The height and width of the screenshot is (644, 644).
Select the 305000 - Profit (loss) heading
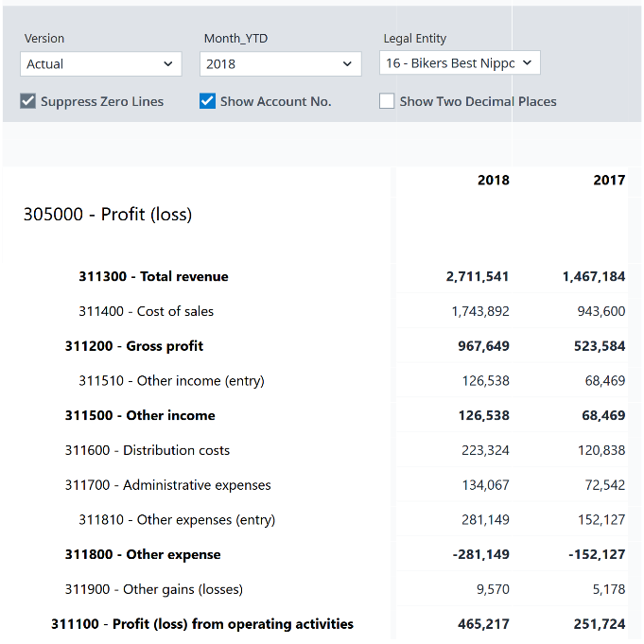click(x=108, y=214)
